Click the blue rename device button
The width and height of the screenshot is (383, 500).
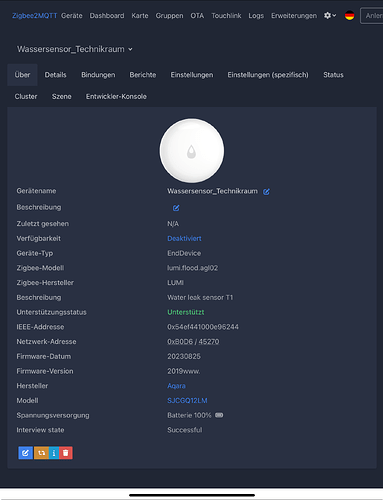click(x=25, y=453)
